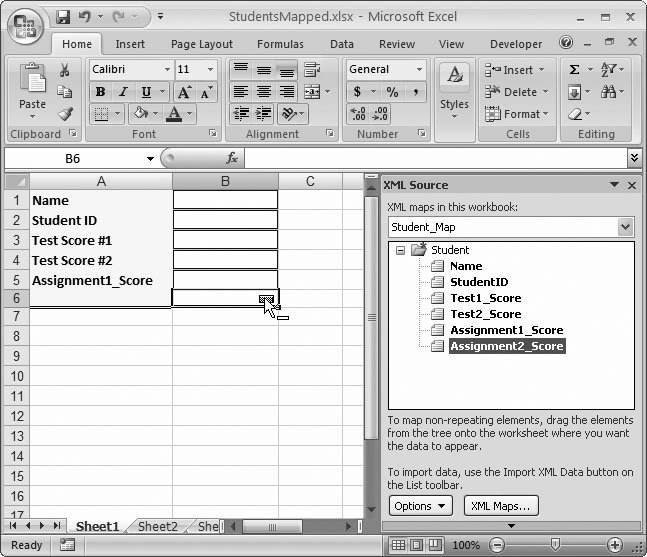Toggle Bold formatting
The width and height of the screenshot is (647, 557).
[x=100, y=92]
